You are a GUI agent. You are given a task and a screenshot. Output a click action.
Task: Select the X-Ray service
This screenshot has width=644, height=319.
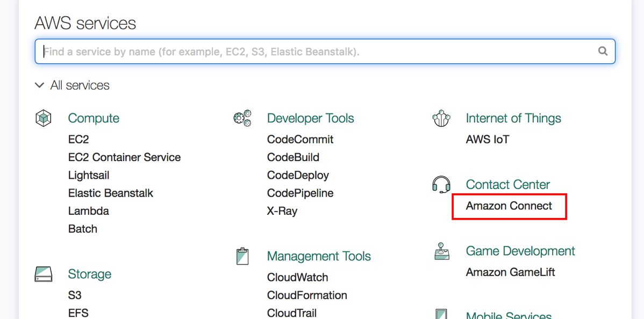[283, 211]
